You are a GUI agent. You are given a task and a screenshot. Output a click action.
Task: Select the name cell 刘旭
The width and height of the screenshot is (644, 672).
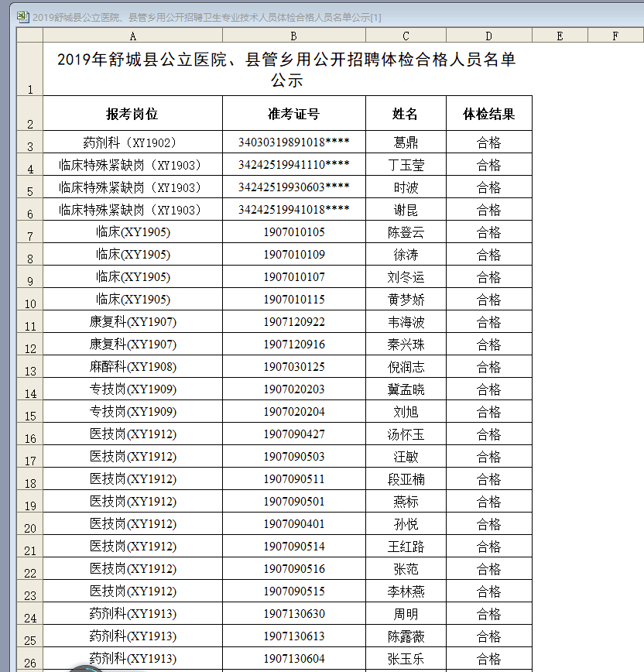[x=406, y=411]
